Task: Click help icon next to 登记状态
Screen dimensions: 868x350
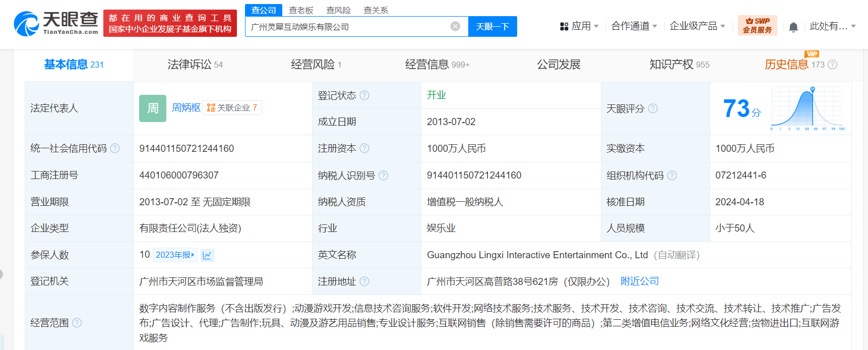Action: (x=364, y=95)
